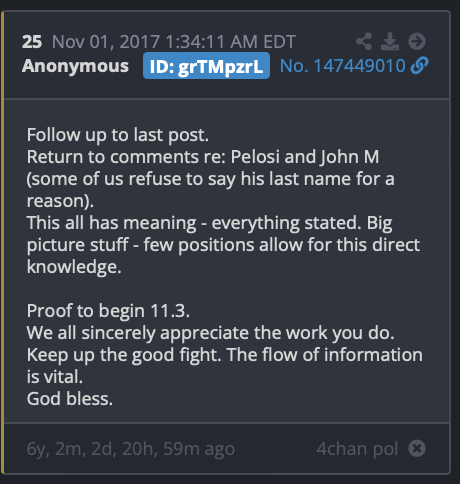Copy permalink via the chain link icon
Viewport: 460px width, 484px height.
click(x=419, y=65)
